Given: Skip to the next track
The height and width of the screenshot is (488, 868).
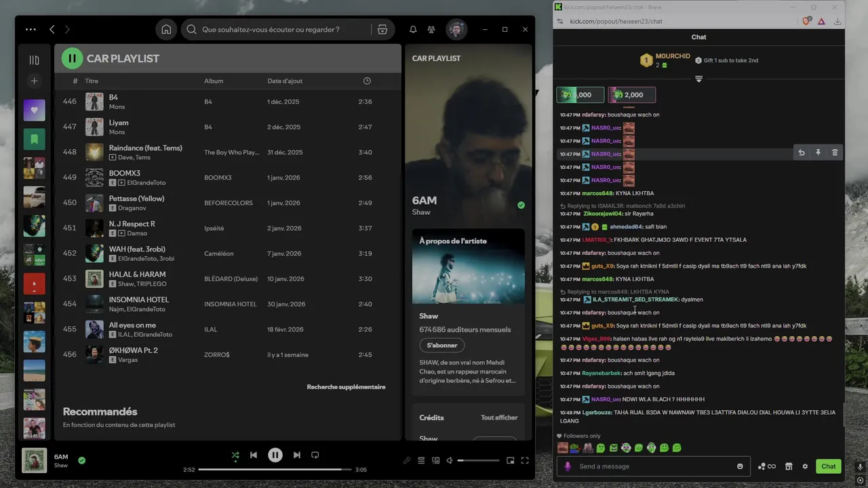Looking at the screenshot, I should pos(296,455).
